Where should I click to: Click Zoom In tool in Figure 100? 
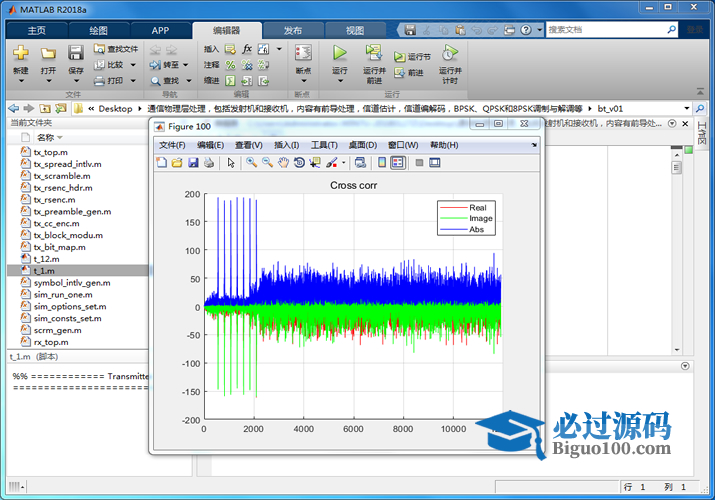(251, 162)
